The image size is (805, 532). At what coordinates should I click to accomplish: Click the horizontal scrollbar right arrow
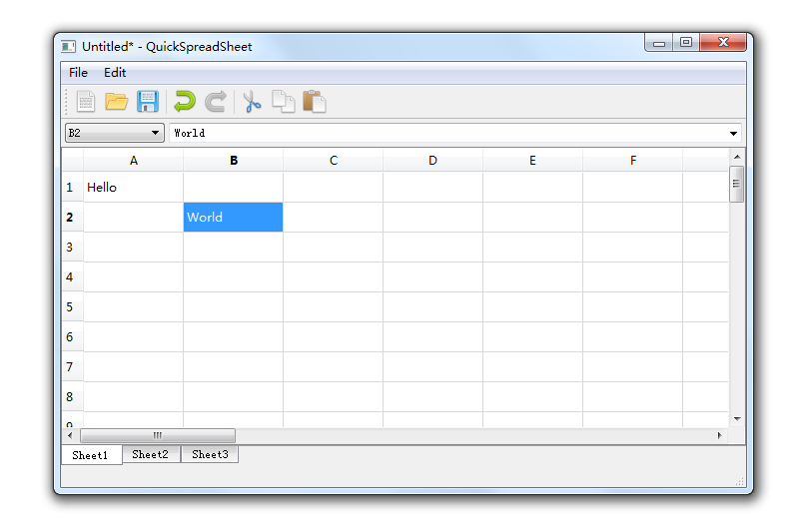tap(720, 435)
